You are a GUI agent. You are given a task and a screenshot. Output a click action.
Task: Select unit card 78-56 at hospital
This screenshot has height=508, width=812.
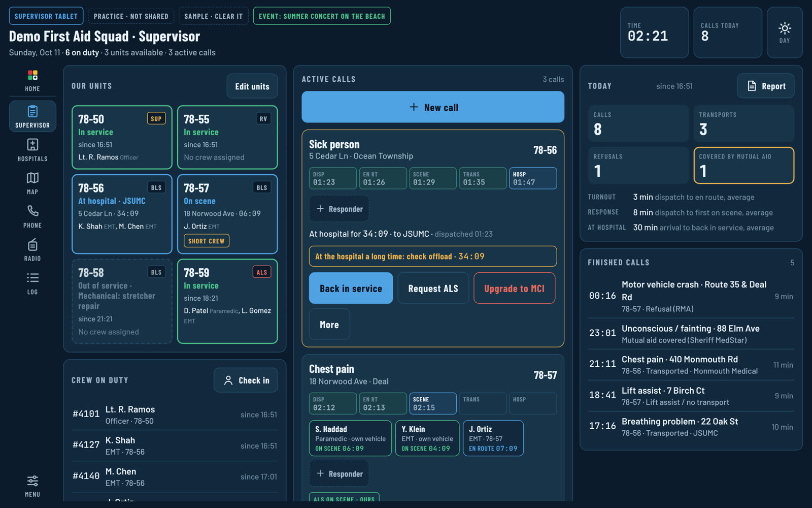[122, 214]
